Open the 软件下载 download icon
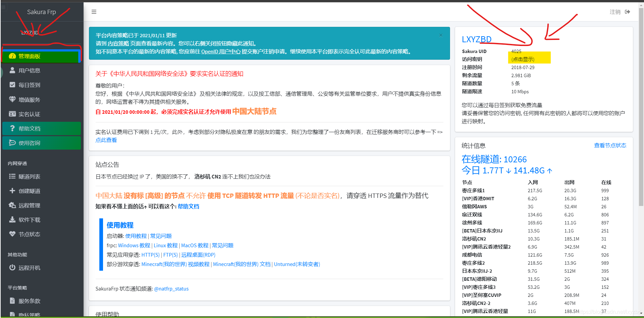 [12, 220]
